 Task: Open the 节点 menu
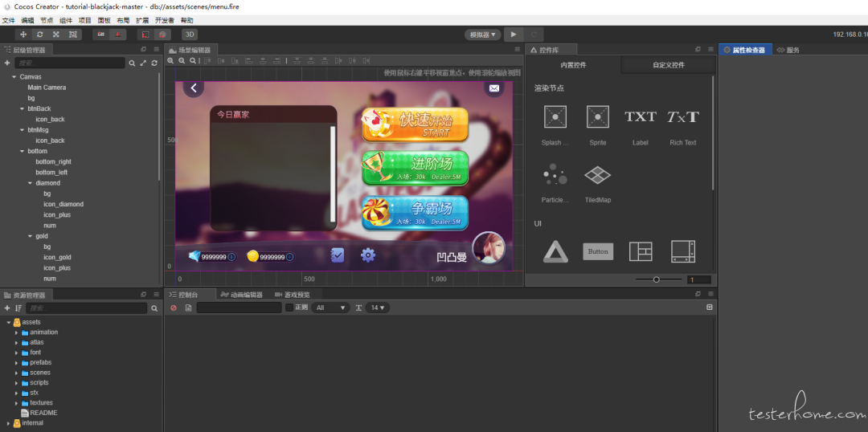[x=47, y=20]
